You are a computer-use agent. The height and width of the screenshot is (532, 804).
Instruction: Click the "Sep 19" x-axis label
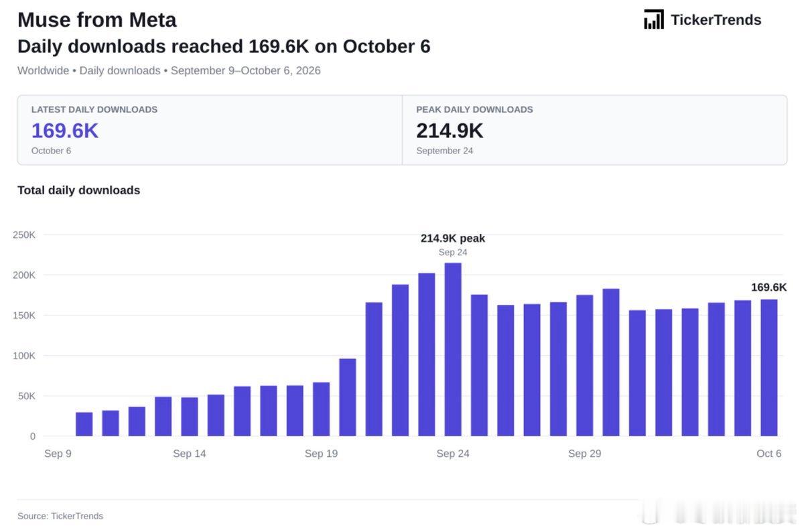pos(322,454)
